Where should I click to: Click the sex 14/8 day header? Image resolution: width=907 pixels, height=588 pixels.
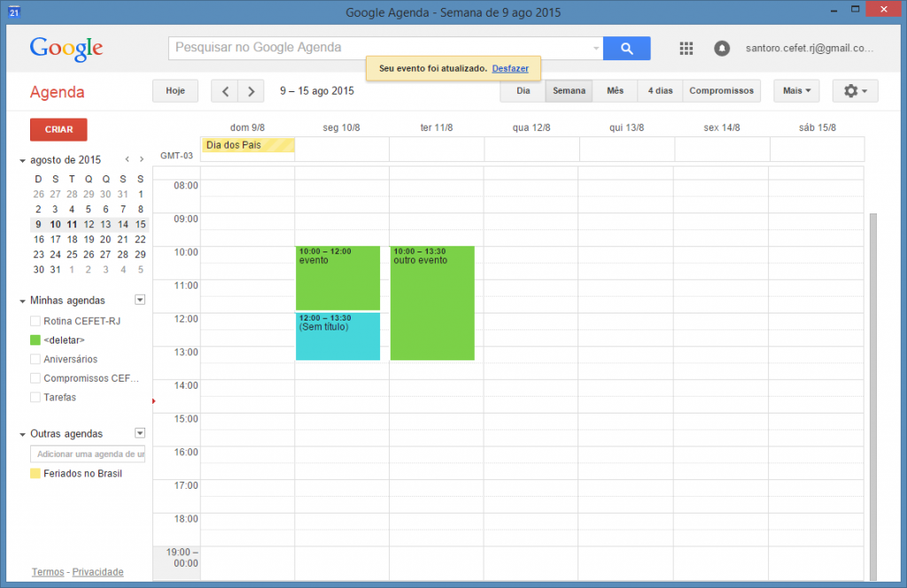coord(721,128)
